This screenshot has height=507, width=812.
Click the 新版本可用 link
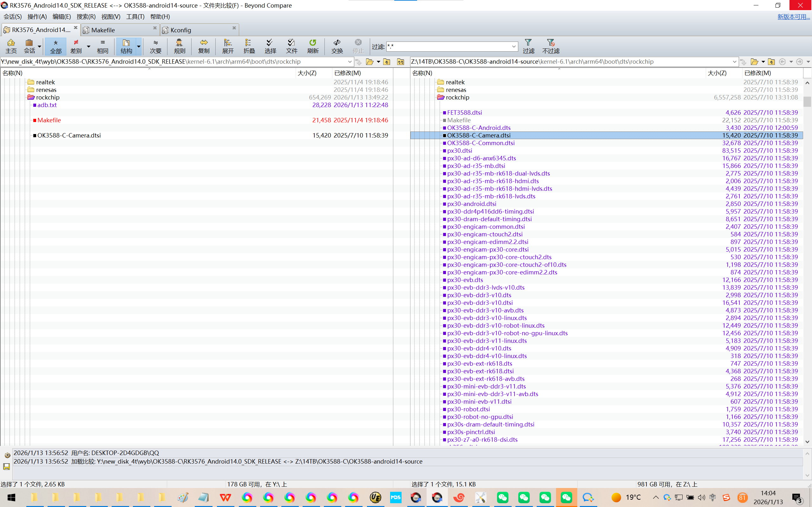(x=793, y=16)
